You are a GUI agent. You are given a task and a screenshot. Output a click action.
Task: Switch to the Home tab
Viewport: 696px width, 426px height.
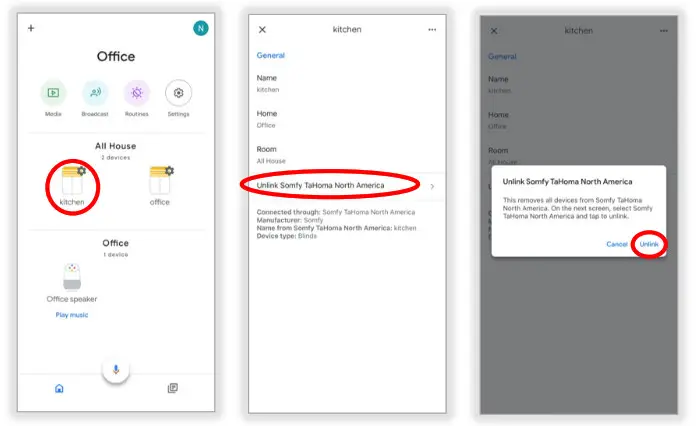pyautogui.click(x=59, y=389)
